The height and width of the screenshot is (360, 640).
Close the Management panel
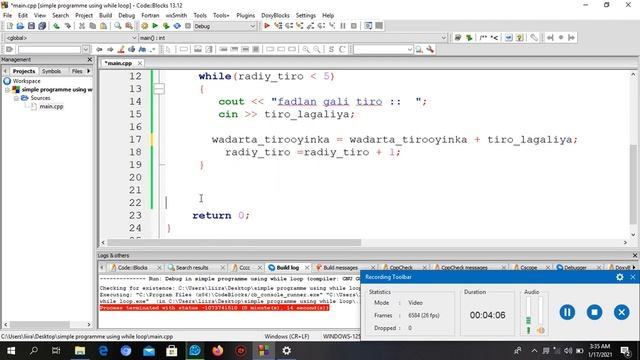point(90,60)
